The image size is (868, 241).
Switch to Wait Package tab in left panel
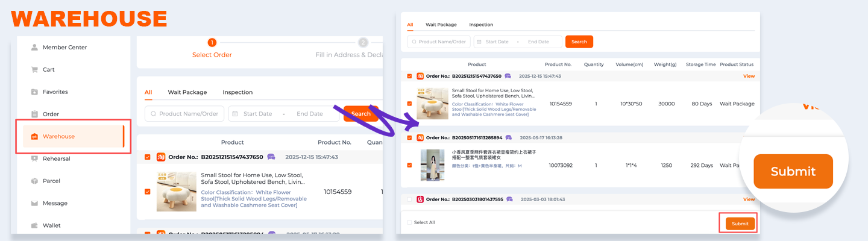(x=187, y=92)
